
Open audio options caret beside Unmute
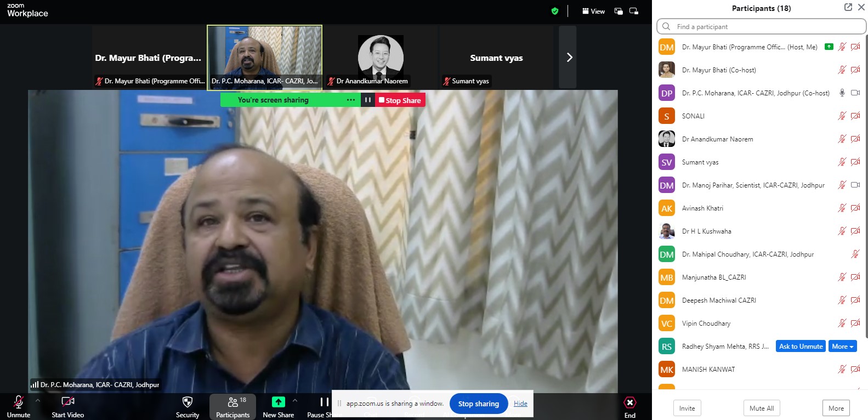[38, 401]
